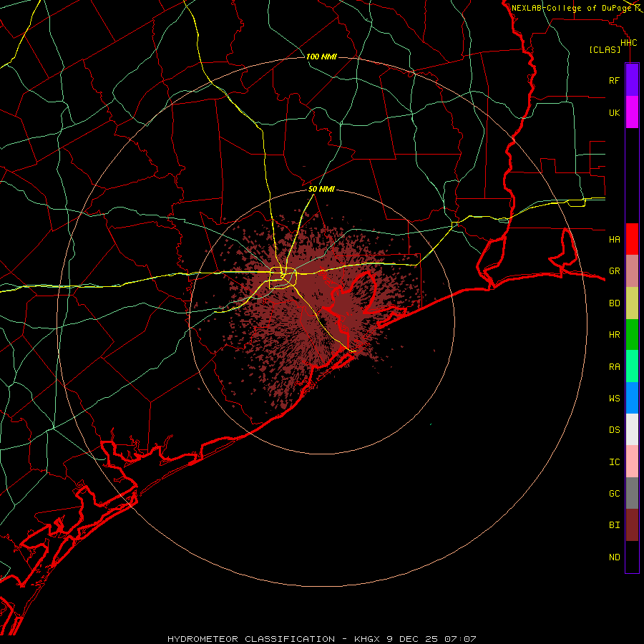Click the "BI" legend label
This screenshot has height=644, width=644.
tap(614, 525)
